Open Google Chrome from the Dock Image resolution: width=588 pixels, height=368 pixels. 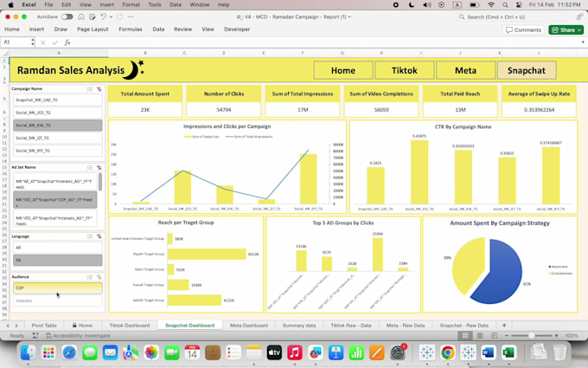(447, 352)
